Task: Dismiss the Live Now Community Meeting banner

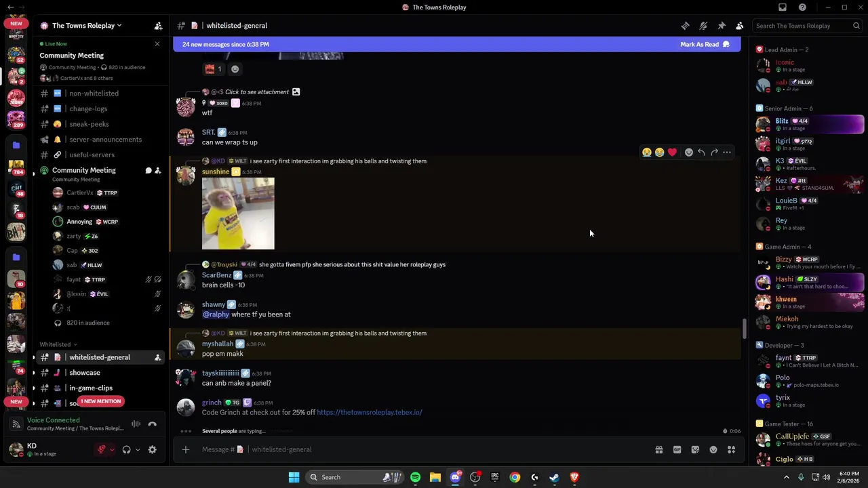Action: point(157,44)
